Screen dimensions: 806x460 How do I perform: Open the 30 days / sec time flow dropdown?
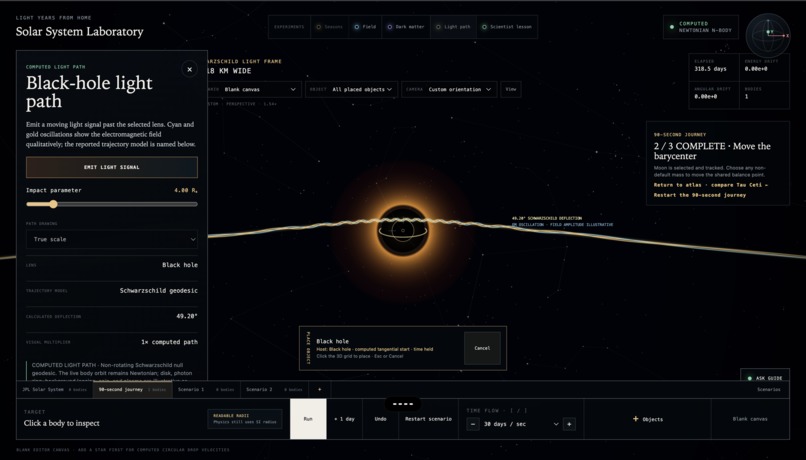click(521, 424)
